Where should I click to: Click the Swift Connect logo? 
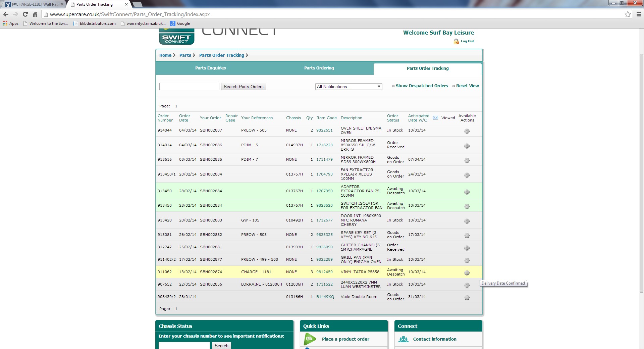click(x=176, y=38)
